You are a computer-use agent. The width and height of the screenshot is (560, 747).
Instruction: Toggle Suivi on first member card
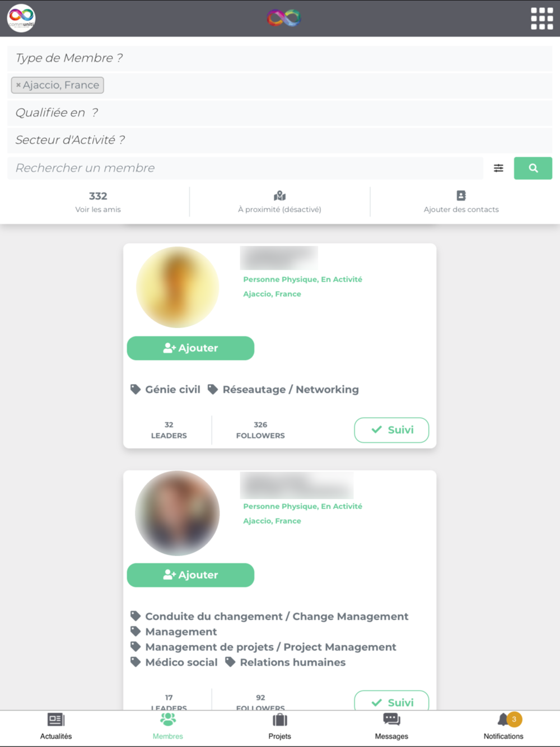[391, 430]
